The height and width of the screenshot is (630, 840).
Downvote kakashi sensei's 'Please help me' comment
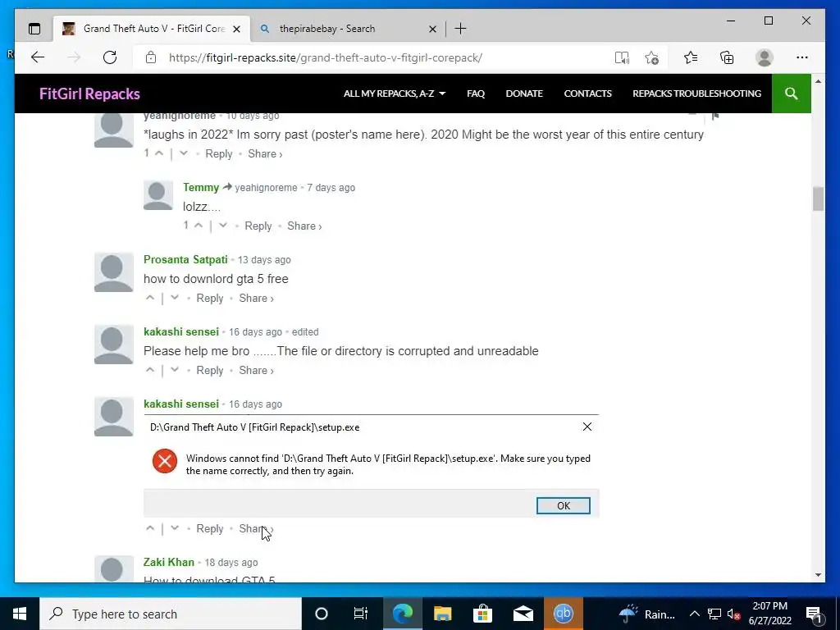coord(174,370)
